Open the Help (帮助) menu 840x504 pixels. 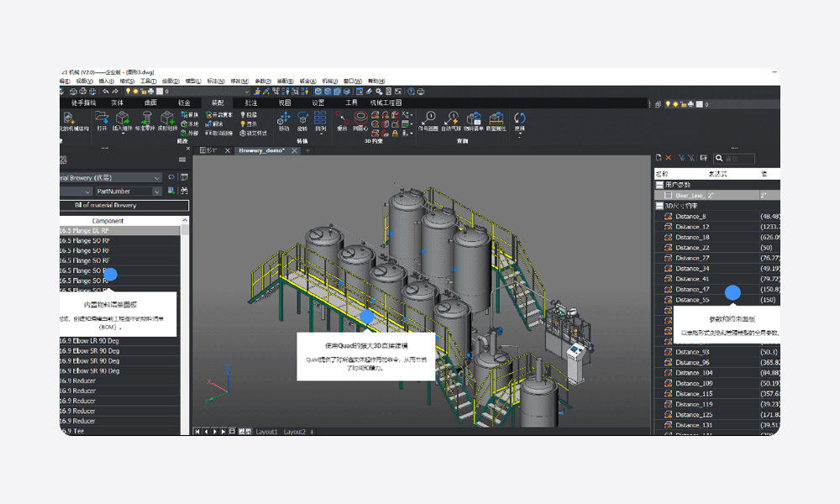pyautogui.click(x=376, y=81)
